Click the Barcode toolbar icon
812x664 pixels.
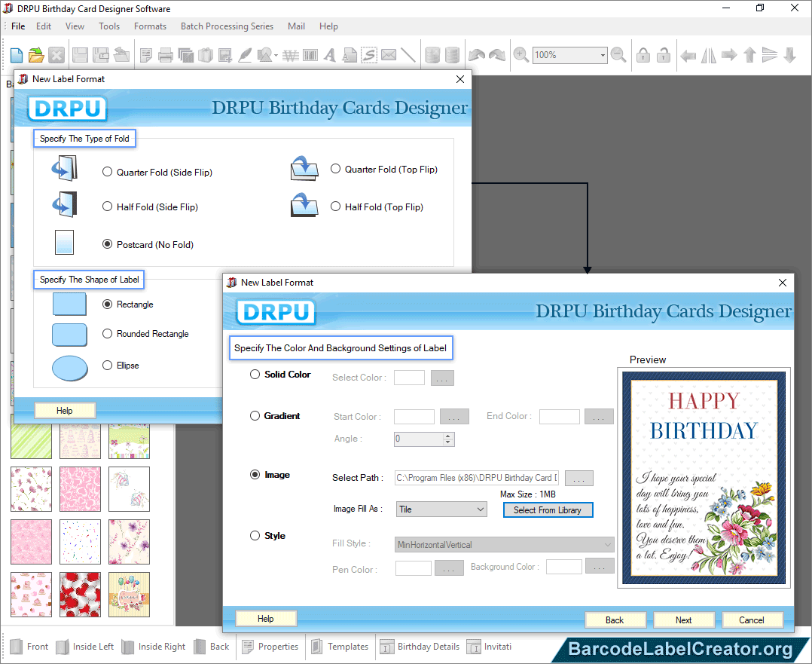pos(310,55)
